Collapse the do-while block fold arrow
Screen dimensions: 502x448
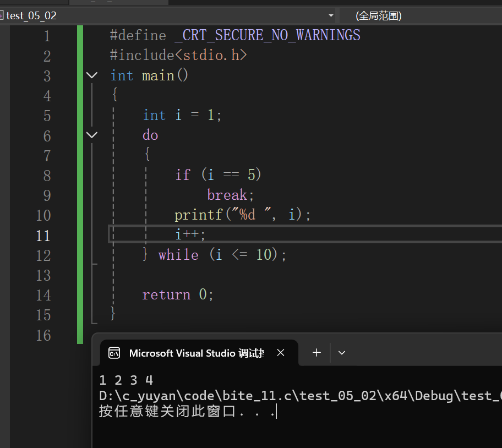(x=92, y=135)
